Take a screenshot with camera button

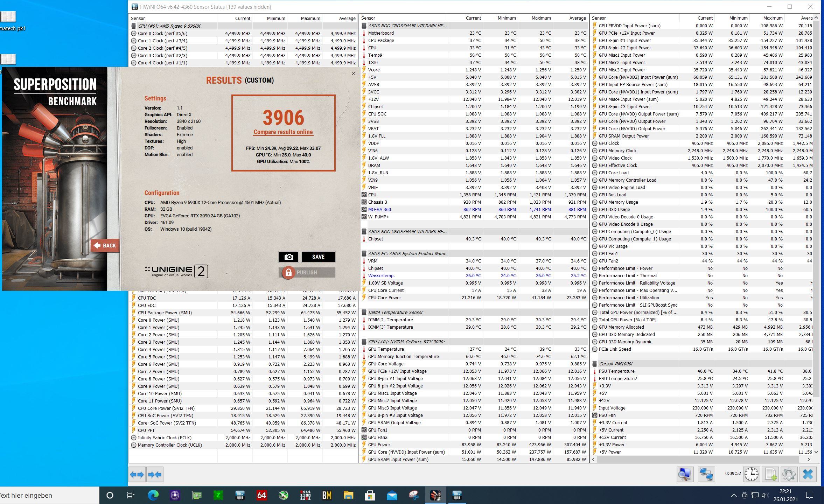288,257
